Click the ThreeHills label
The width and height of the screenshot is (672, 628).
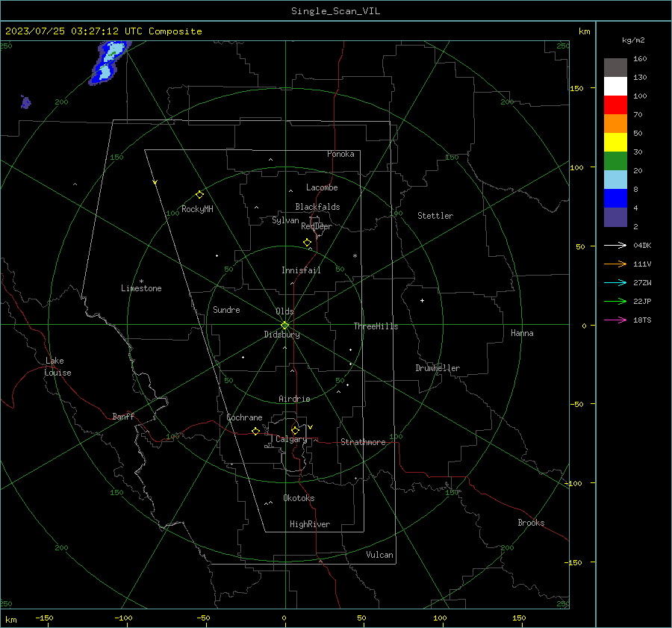click(x=376, y=326)
